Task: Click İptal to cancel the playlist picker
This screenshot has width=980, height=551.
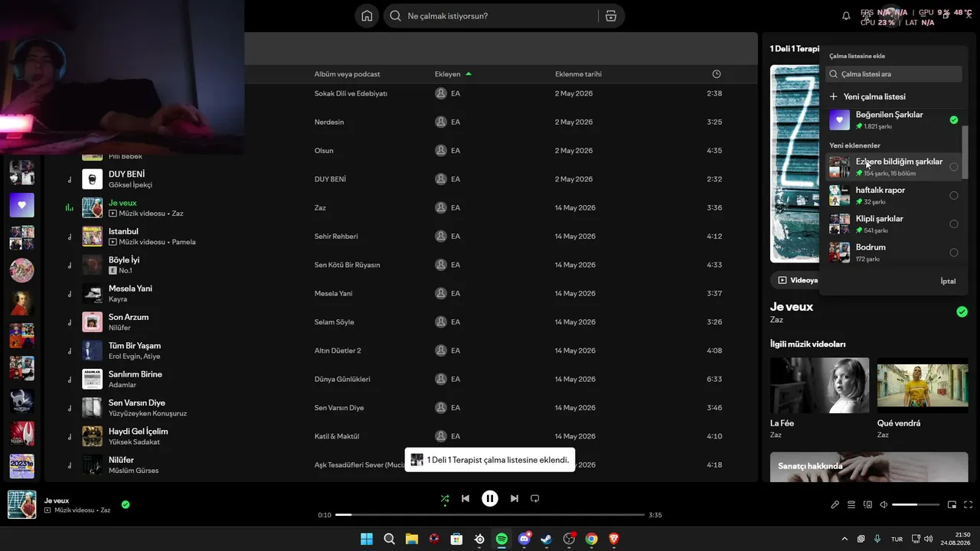Action: tap(948, 281)
